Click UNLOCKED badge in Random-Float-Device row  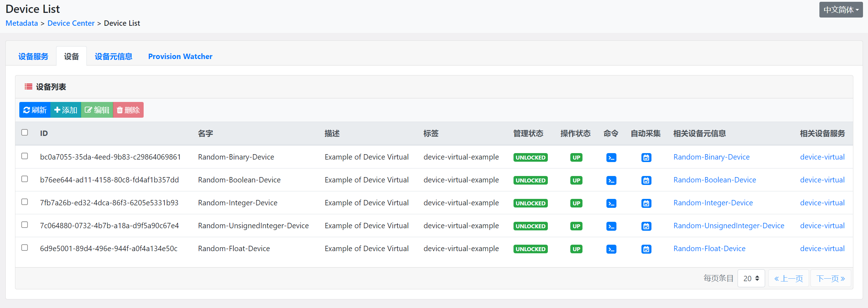point(530,249)
